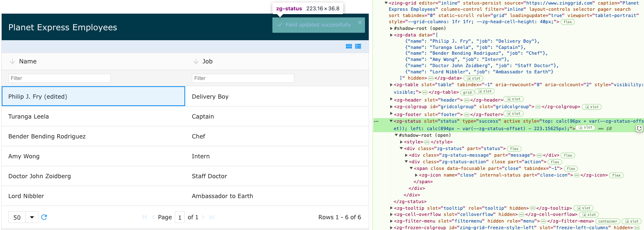Expand the style node under zg-status shadow-root
The width and height of the screenshot is (644, 230).
[x=401, y=142]
